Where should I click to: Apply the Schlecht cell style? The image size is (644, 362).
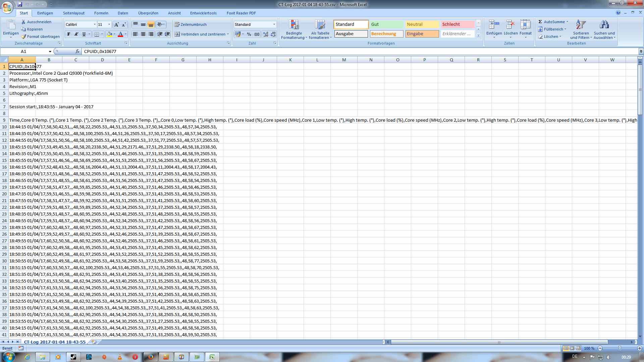(x=457, y=24)
